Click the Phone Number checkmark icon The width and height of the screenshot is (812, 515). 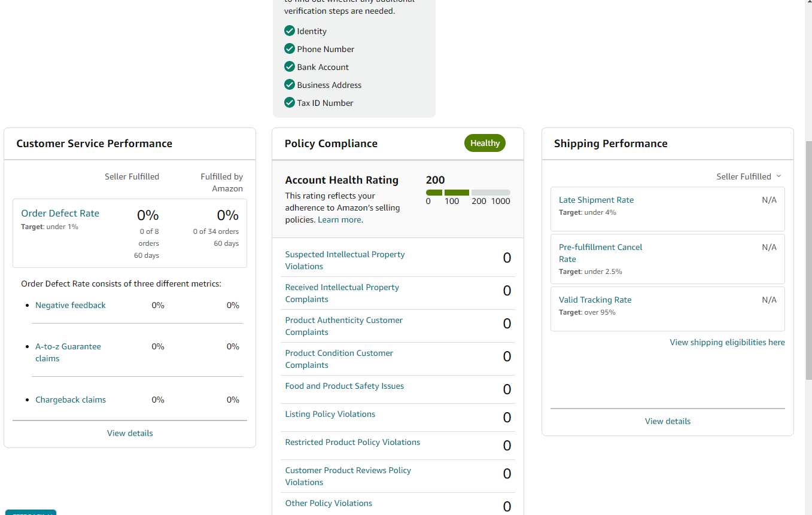click(x=290, y=48)
